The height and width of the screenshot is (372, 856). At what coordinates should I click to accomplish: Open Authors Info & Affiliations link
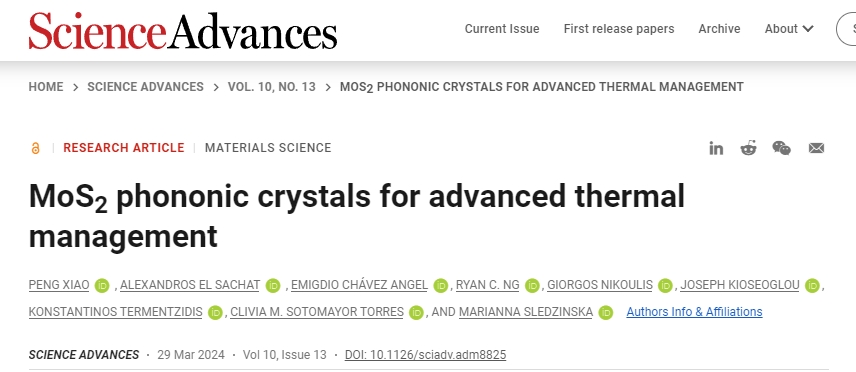click(x=694, y=312)
